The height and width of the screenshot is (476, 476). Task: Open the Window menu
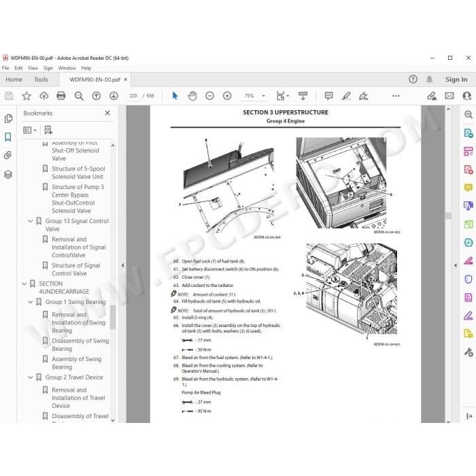click(x=67, y=68)
